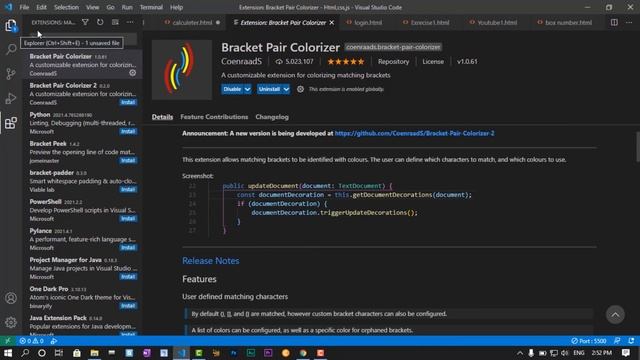
Task: Open the Go menu
Action: click(x=110, y=7)
